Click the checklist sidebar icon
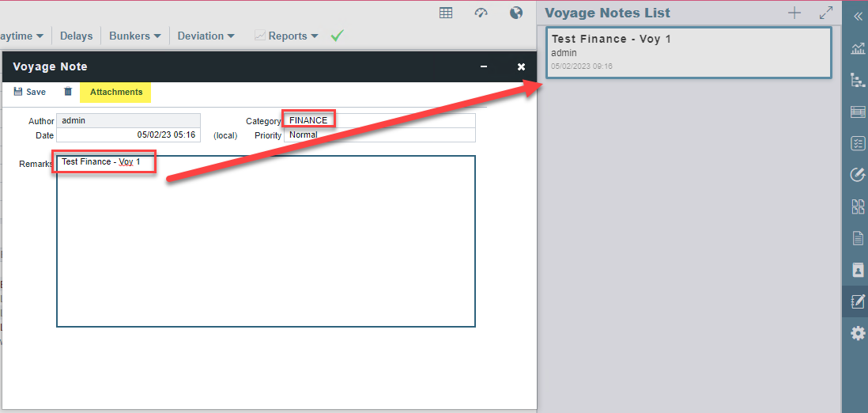 858,143
